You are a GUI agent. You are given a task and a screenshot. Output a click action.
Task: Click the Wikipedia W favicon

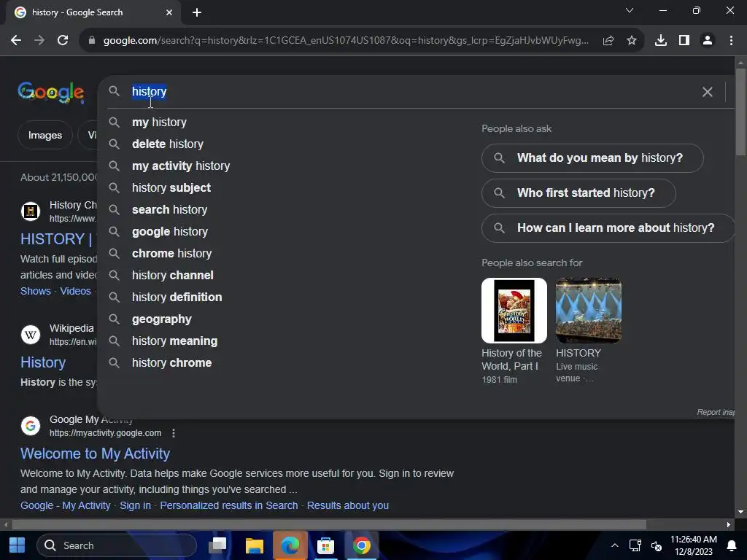coord(31,335)
